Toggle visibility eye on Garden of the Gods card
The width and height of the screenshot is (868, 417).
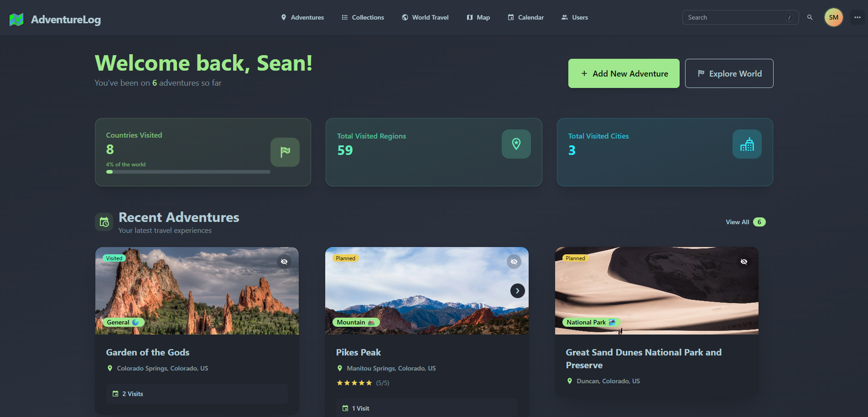pos(284,262)
